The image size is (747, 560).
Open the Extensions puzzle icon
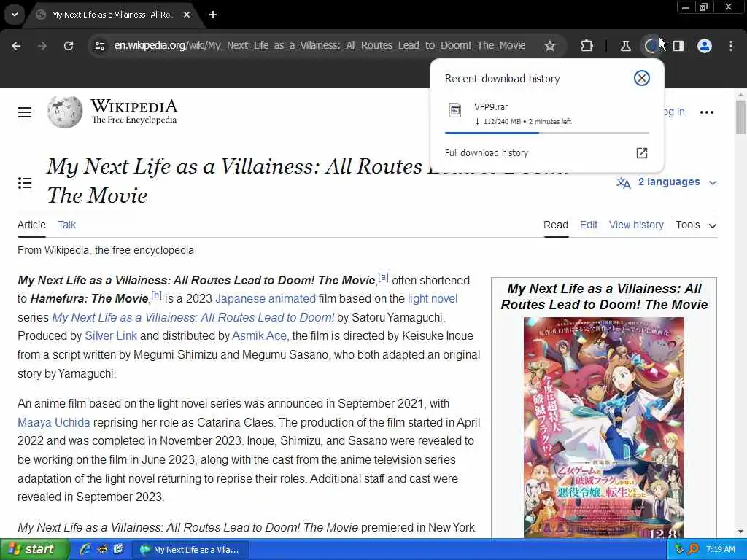coord(587,46)
